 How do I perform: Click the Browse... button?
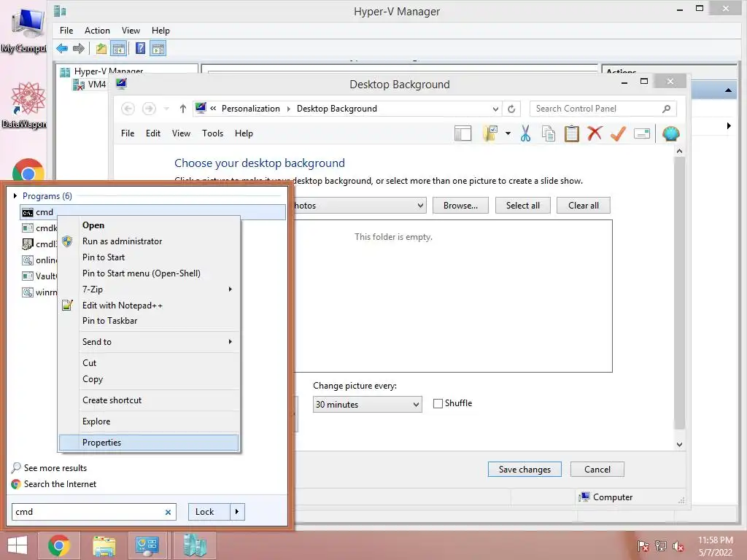click(460, 205)
